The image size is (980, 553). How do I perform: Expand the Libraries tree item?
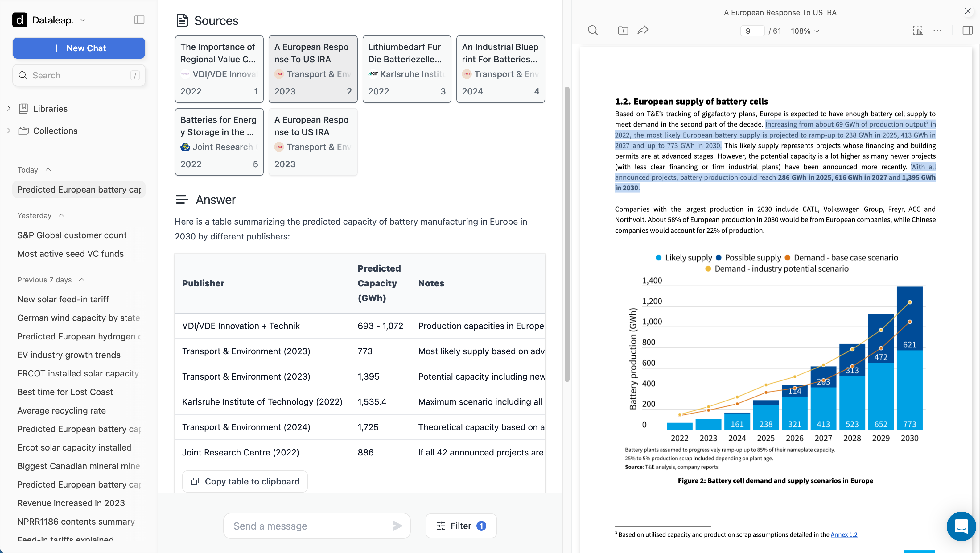pos(9,108)
